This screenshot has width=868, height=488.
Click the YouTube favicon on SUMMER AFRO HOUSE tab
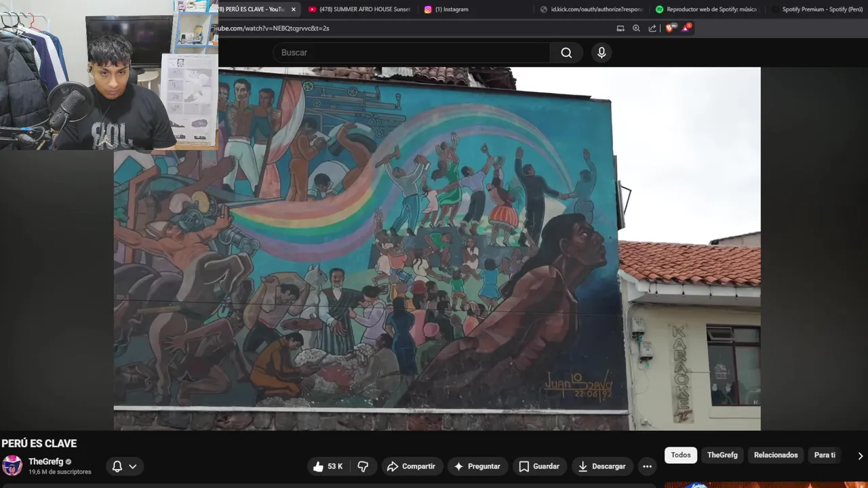313,9
